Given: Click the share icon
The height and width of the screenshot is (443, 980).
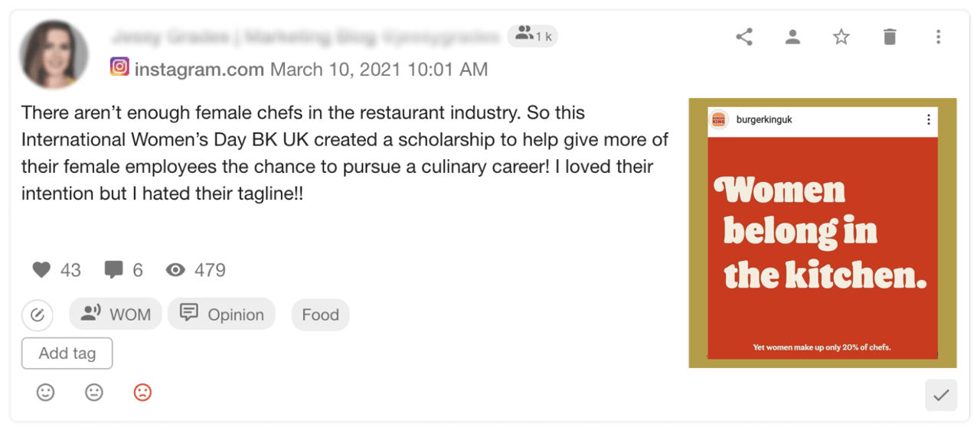Looking at the screenshot, I should 744,37.
